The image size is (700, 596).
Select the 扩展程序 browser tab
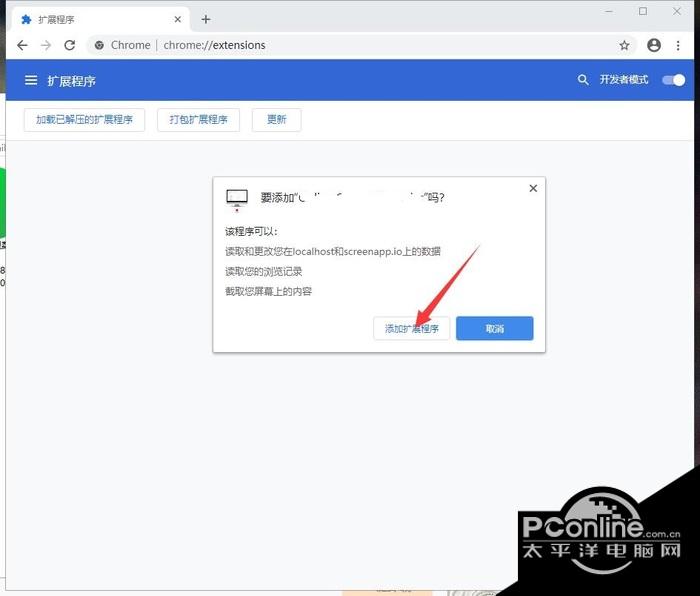(x=98, y=20)
